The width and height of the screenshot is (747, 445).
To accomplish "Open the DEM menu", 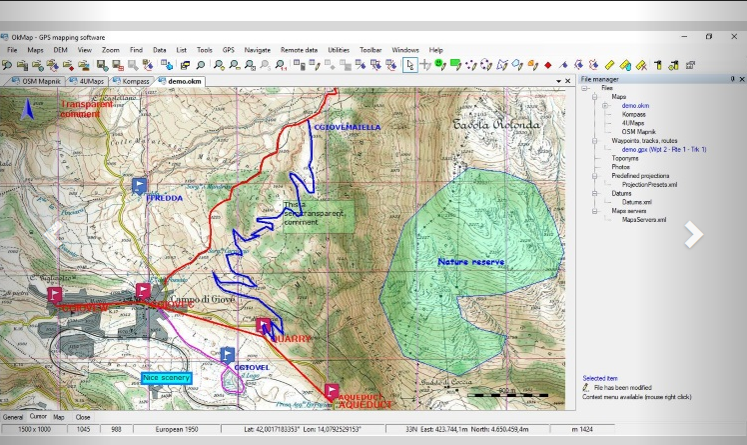I will pos(61,50).
